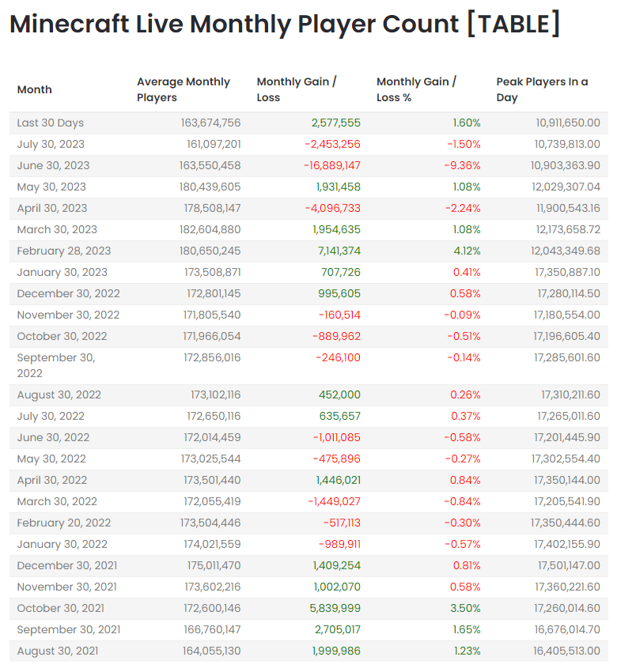Click the 4.12% gain percentage cell
The width and height of the screenshot is (617, 672).
pyautogui.click(x=466, y=251)
